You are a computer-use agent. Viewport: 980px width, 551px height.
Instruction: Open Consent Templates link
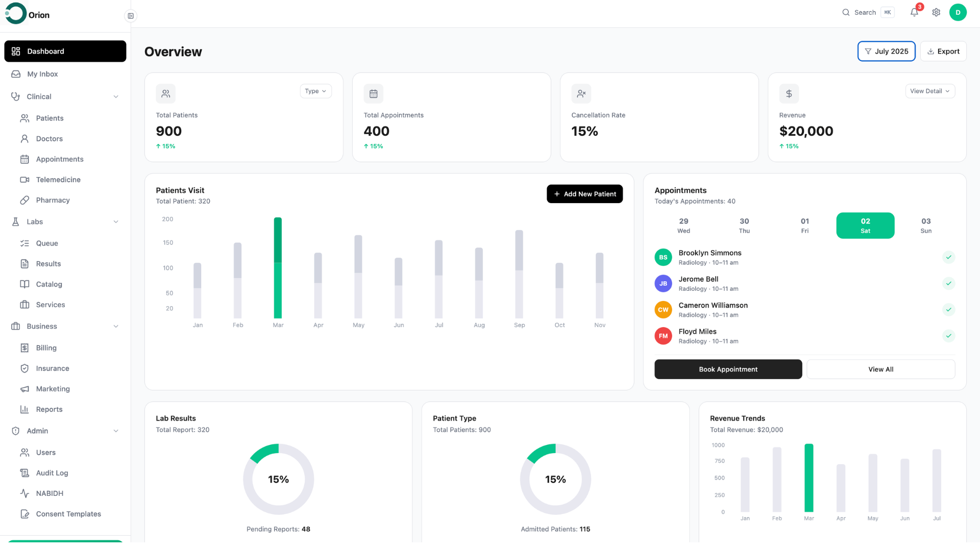(65, 514)
